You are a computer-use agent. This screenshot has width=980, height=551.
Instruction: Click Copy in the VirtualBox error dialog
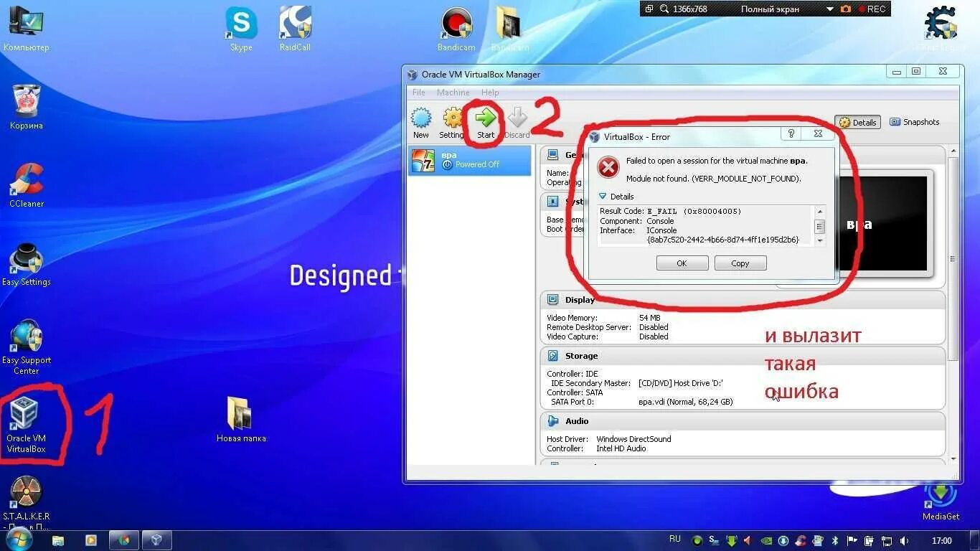740,263
